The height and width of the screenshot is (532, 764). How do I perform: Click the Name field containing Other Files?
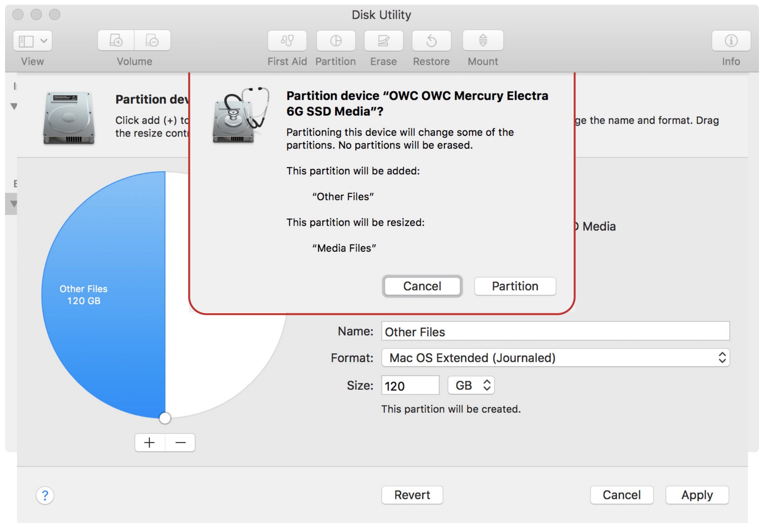point(555,331)
